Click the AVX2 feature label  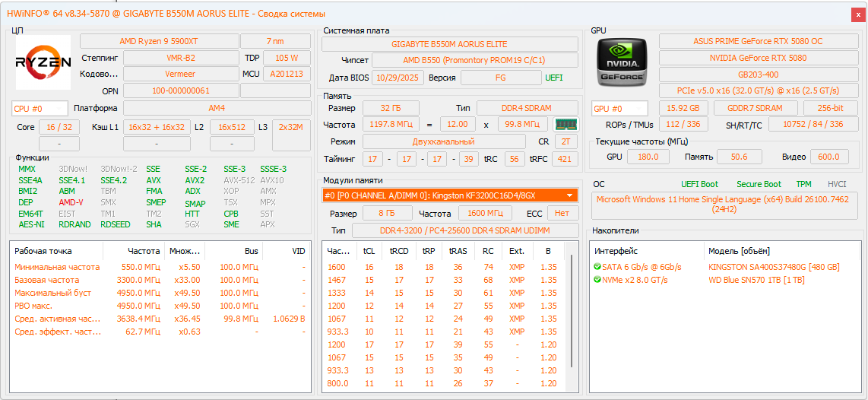pyautogui.click(x=195, y=180)
